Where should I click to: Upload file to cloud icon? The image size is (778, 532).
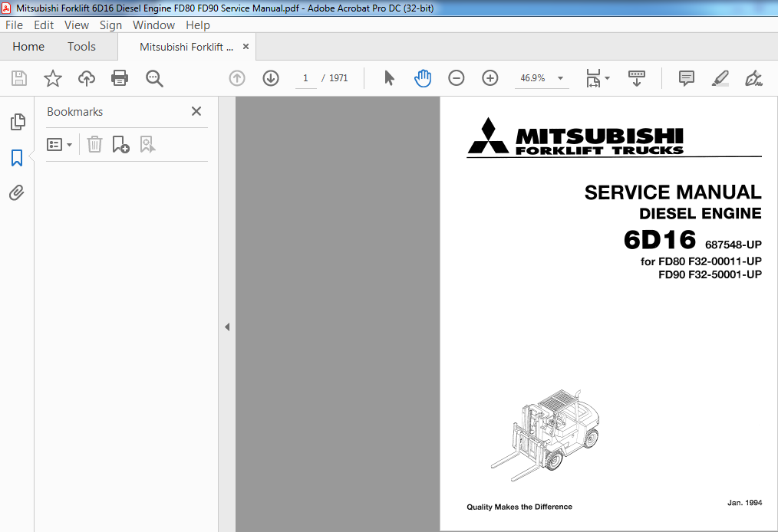pos(87,78)
